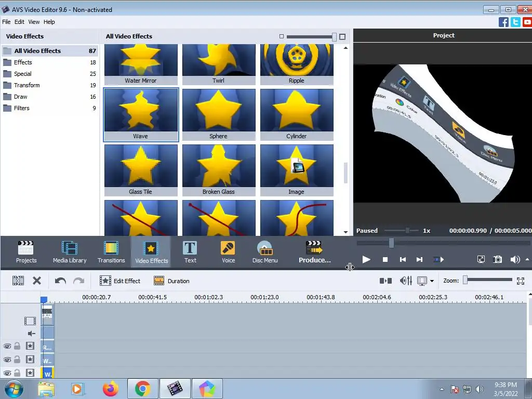Click the large thumbnails size icon
Image resolution: width=532 pixels, height=399 pixels.
click(x=342, y=37)
